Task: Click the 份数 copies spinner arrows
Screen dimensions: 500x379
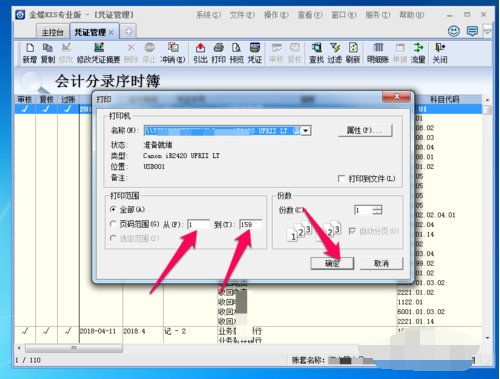Action: (x=377, y=210)
